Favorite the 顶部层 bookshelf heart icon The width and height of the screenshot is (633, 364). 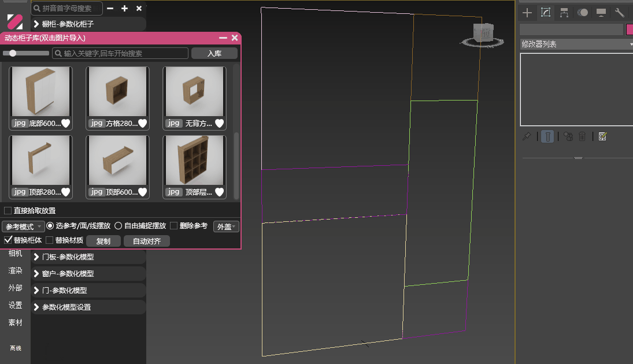point(220,192)
